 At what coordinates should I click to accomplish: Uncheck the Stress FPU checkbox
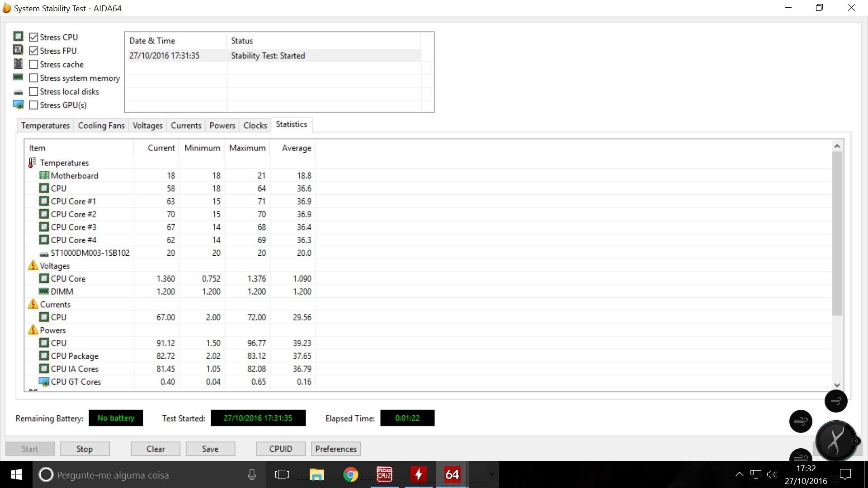(x=33, y=51)
